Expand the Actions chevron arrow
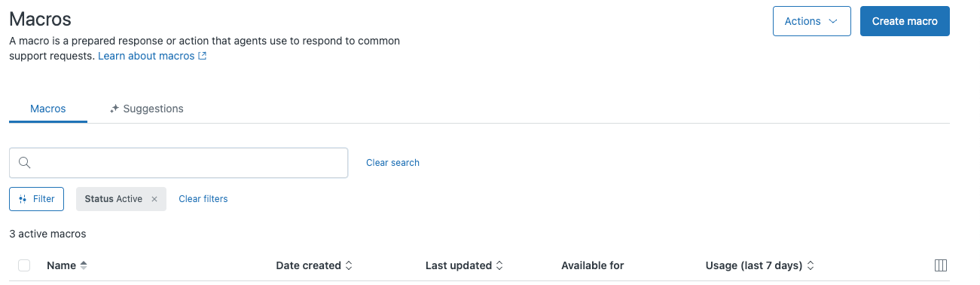The height and width of the screenshot is (285, 980). click(833, 21)
